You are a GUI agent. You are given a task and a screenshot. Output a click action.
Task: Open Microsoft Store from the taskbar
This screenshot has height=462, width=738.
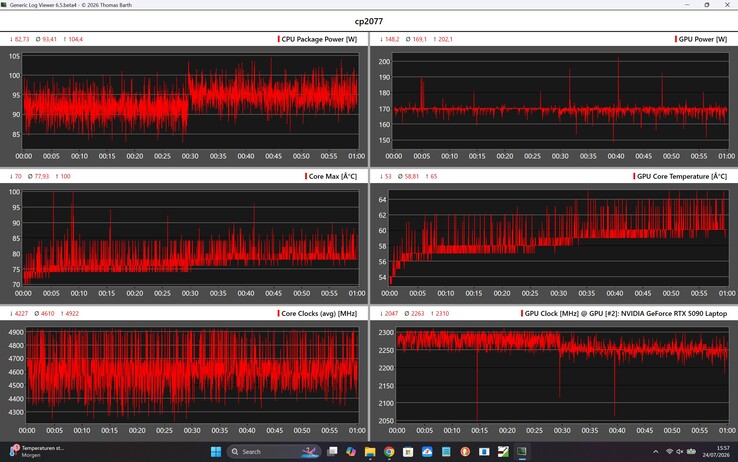coord(408,452)
